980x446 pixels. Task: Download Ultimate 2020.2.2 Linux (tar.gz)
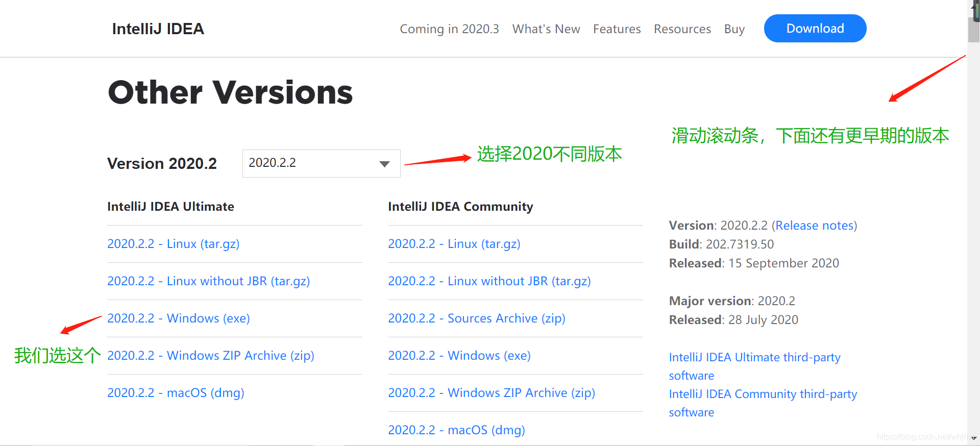[x=174, y=244]
